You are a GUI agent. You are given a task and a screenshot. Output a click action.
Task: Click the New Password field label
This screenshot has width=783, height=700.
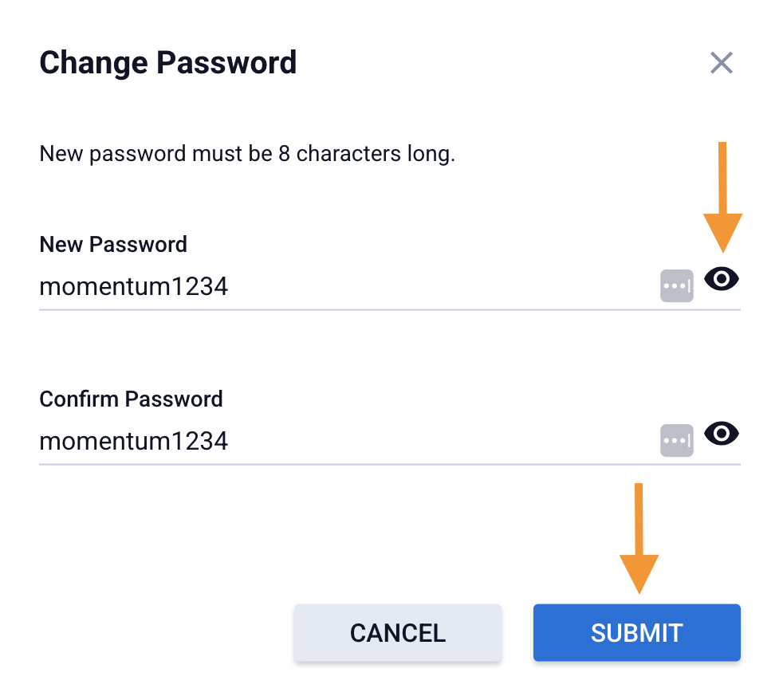[x=113, y=244]
